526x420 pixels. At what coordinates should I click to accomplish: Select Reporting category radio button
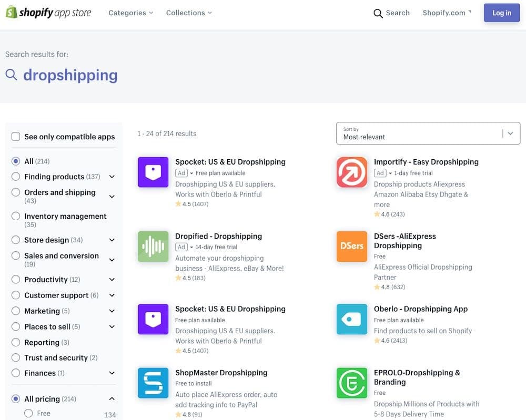click(x=16, y=343)
